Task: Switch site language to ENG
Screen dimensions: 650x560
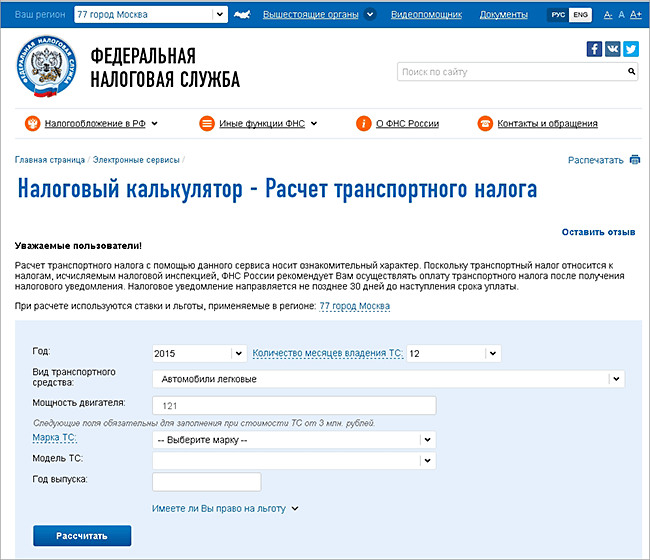Action: tap(583, 16)
